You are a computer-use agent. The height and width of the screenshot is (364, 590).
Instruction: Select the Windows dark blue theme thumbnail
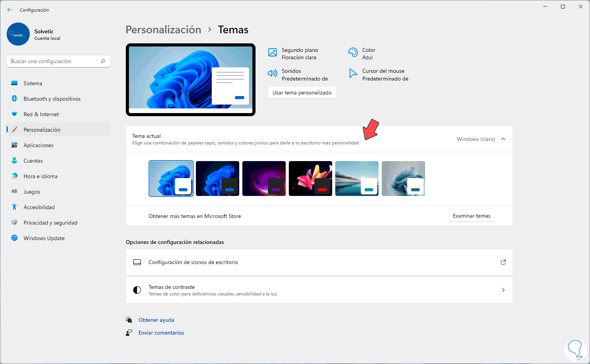[218, 179]
